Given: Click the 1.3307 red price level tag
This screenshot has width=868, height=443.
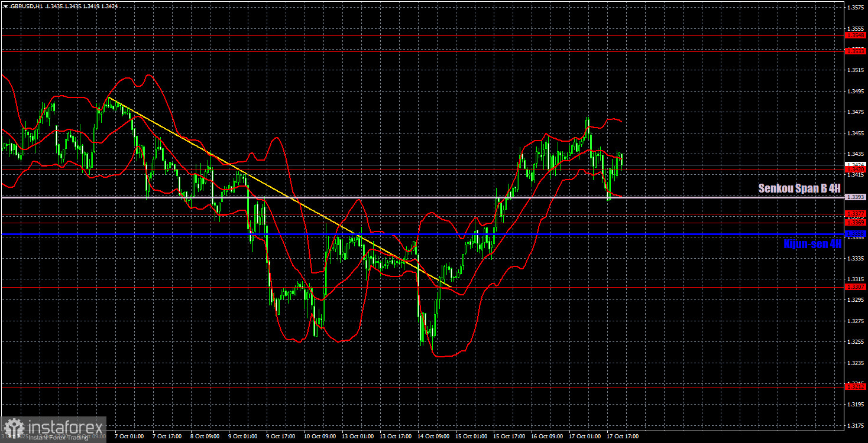Looking at the screenshot, I should click(x=856, y=287).
